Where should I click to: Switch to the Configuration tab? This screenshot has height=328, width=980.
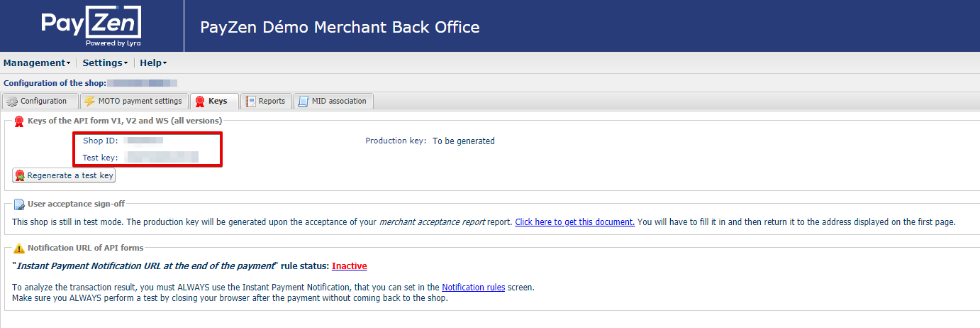[x=40, y=101]
